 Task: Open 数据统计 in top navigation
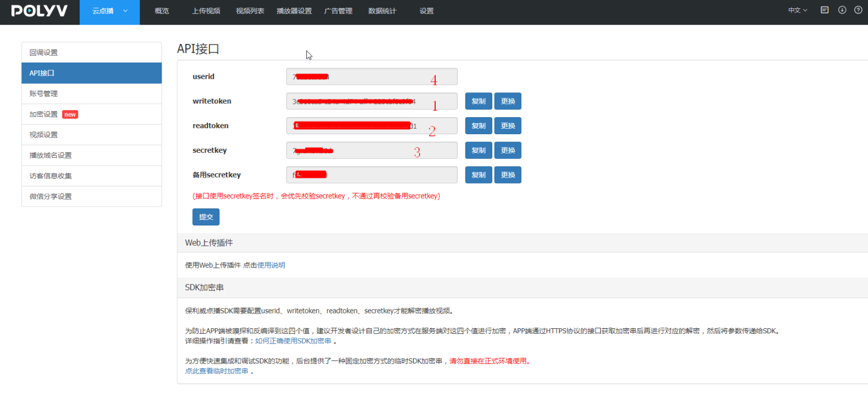[x=382, y=11]
